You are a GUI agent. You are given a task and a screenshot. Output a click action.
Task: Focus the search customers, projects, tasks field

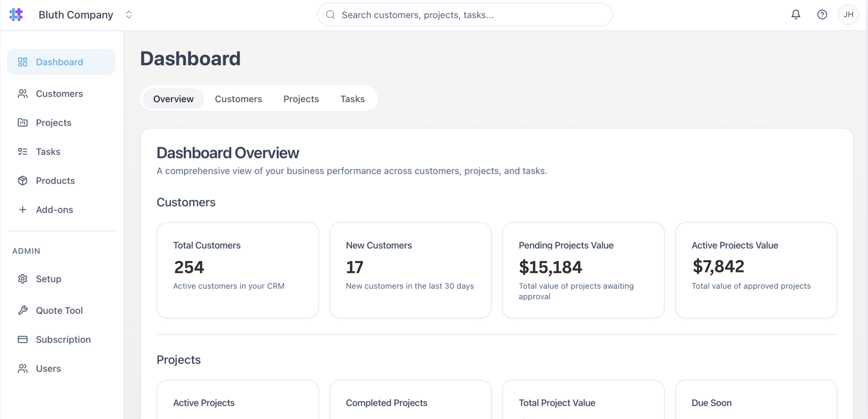(x=465, y=15)
